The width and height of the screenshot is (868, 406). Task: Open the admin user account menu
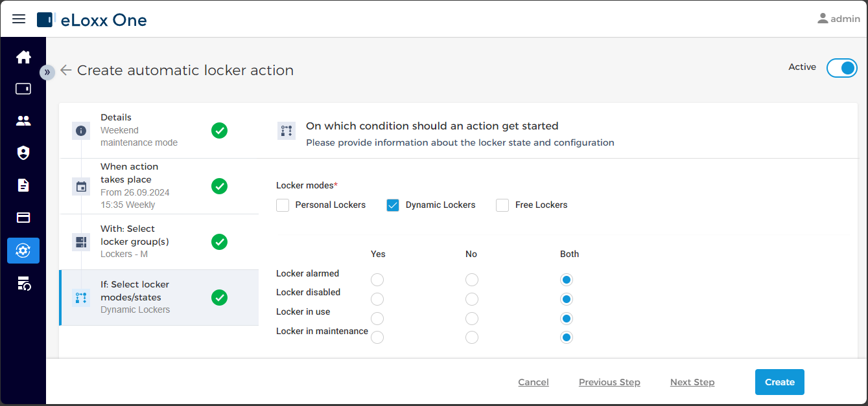839,19
